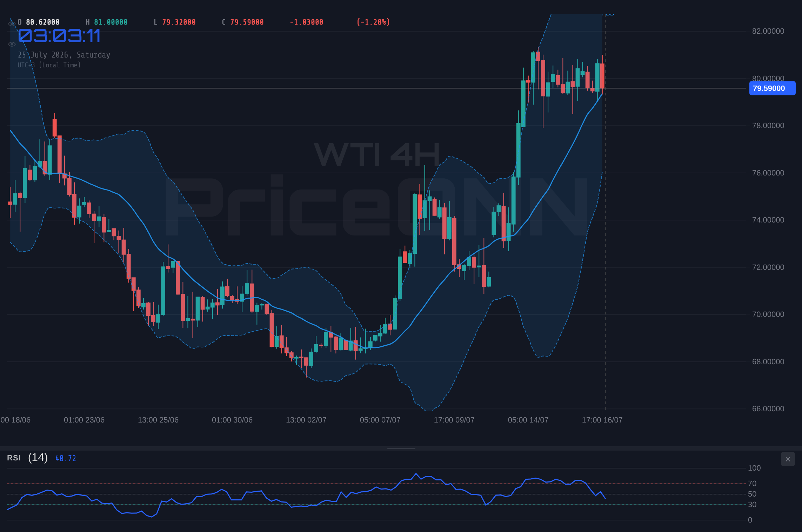Click the 74.00000 price axis label

[x=768, y=220]
